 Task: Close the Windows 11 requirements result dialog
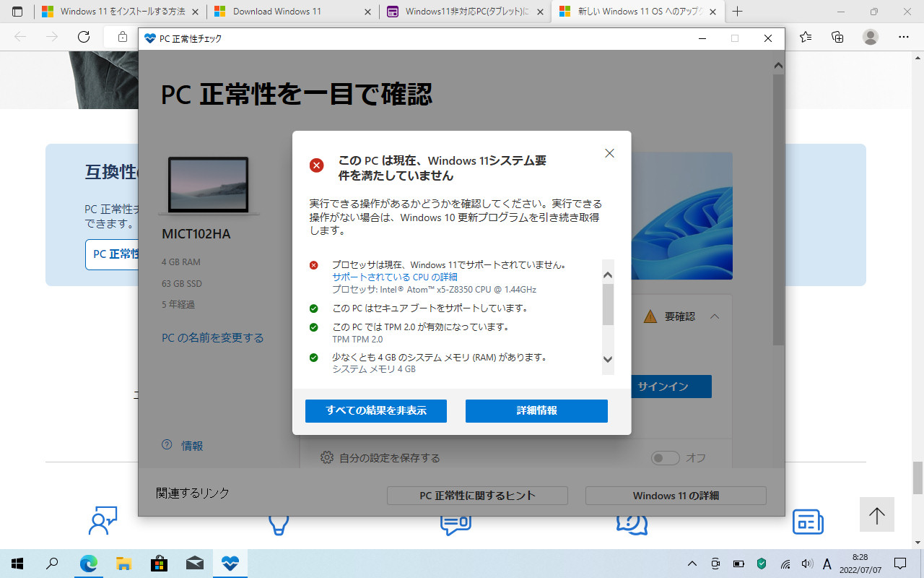point(609,153)
